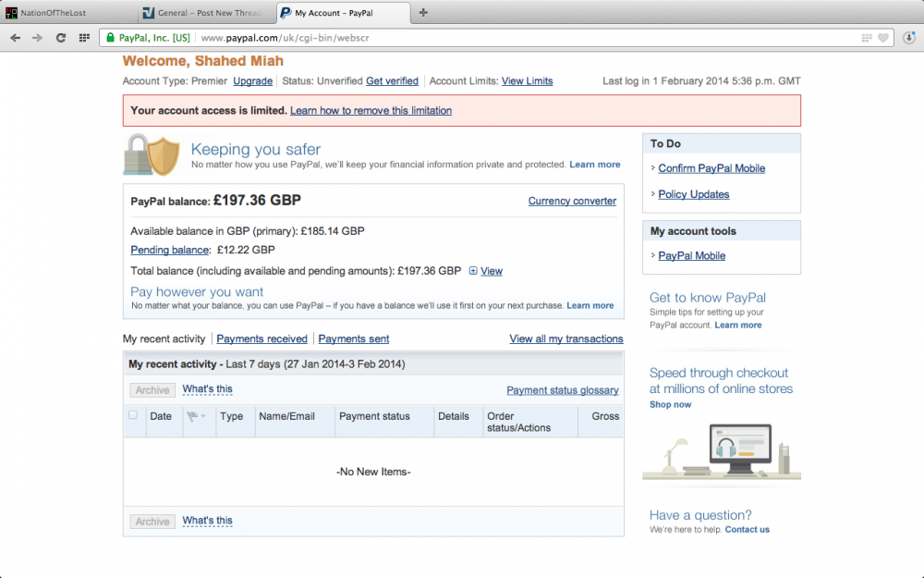Click the forward navigation arrow
This screenshot has height=578, width=924.
[37, 38]
